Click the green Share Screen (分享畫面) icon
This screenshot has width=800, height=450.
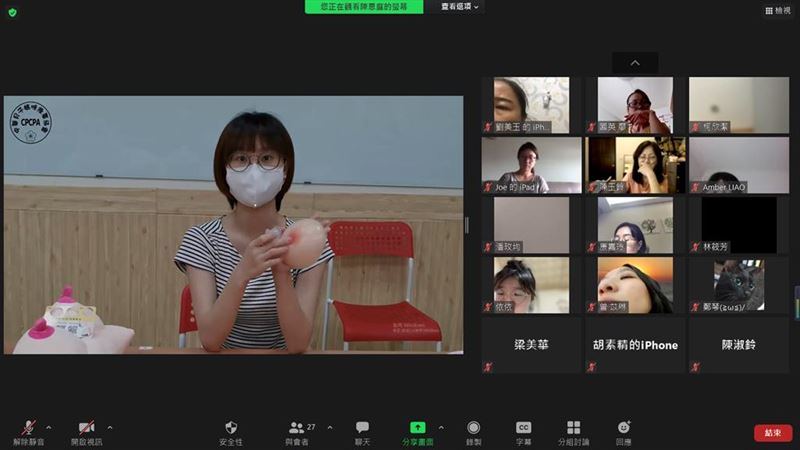(x=417, y=427)
